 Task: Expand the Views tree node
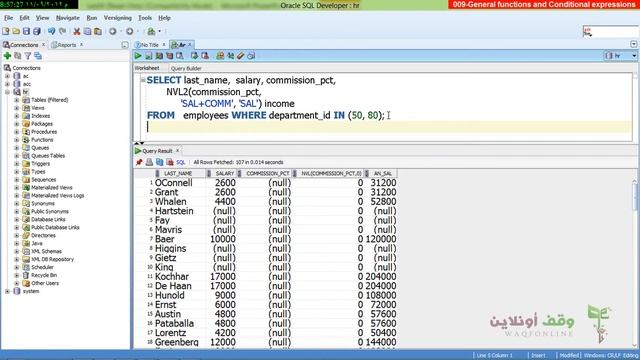(17, 108)
